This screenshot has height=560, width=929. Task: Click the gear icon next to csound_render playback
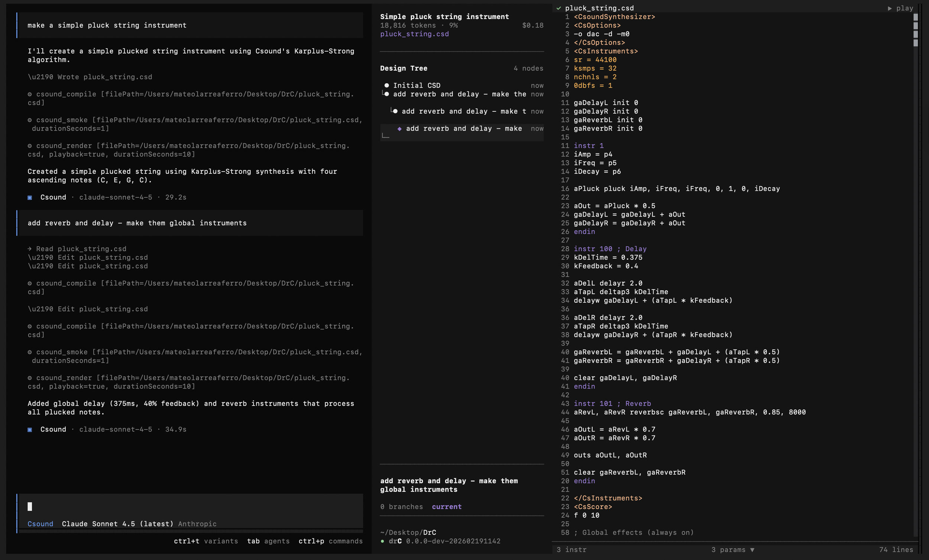pos(30,146)
